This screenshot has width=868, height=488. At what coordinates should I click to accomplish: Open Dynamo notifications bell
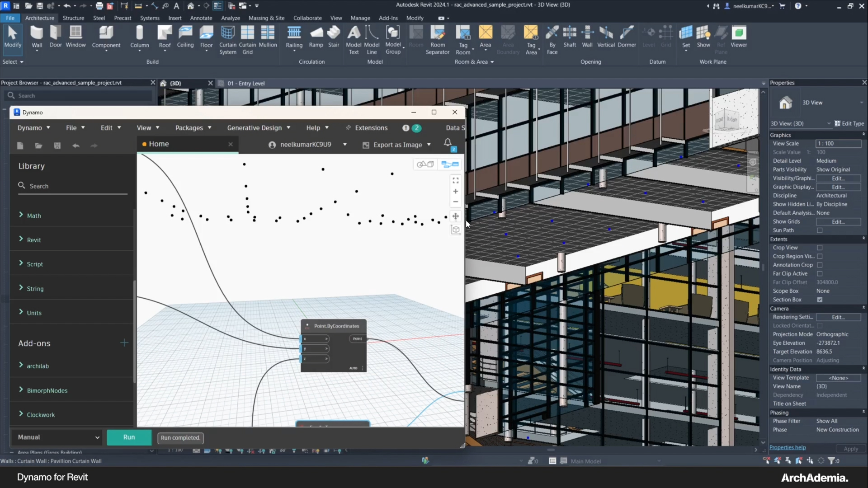click(x=448, y=143)
